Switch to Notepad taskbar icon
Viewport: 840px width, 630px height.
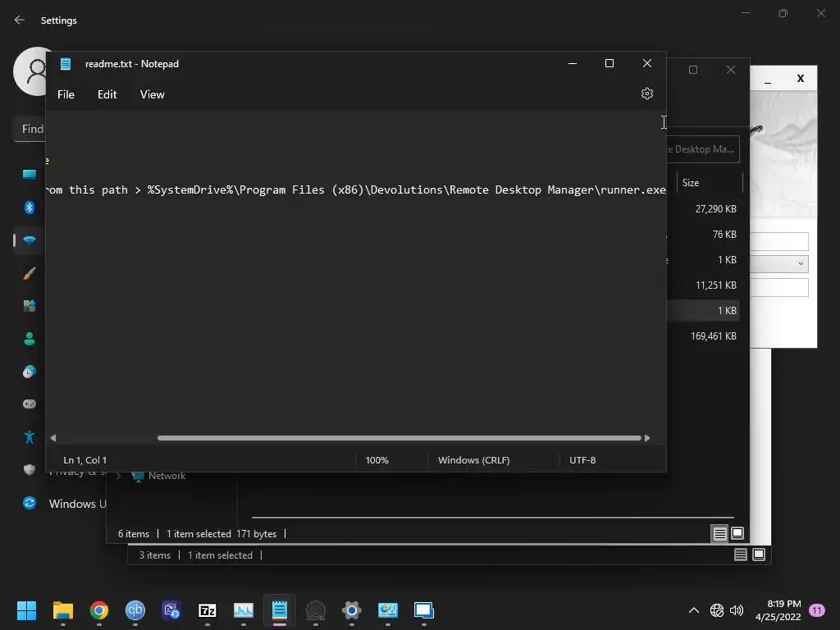(x=280, y=610)
